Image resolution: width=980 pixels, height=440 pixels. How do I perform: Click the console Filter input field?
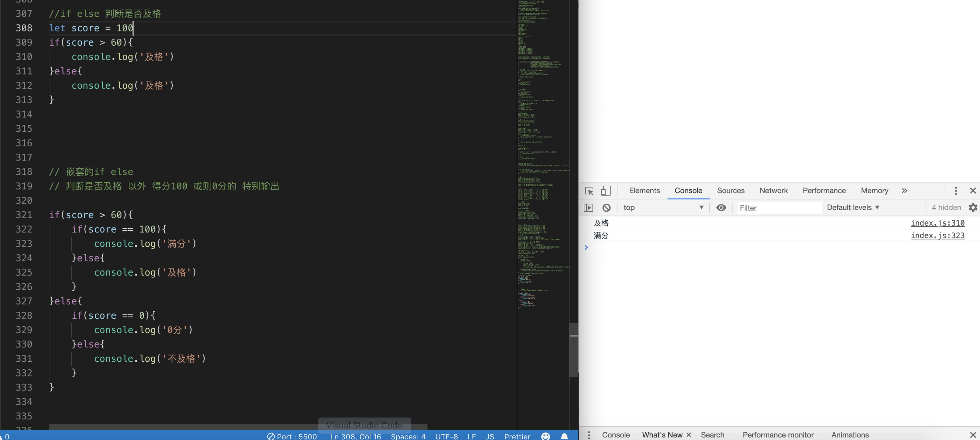click(778, 208)
